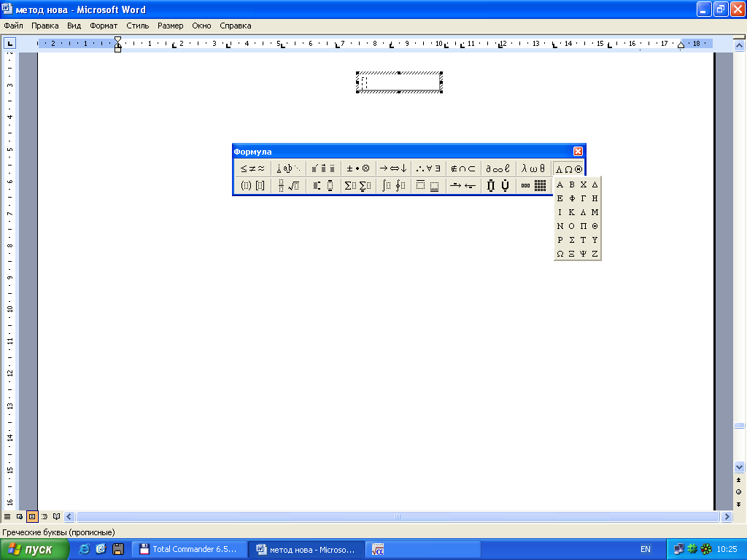Insert capital Upsilon from Greek palette
747x560 pixels.
595,239
